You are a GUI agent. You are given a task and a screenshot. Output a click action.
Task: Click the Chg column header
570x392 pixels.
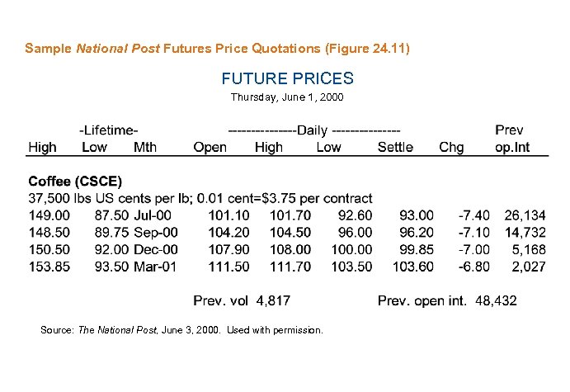pos(451,148)
